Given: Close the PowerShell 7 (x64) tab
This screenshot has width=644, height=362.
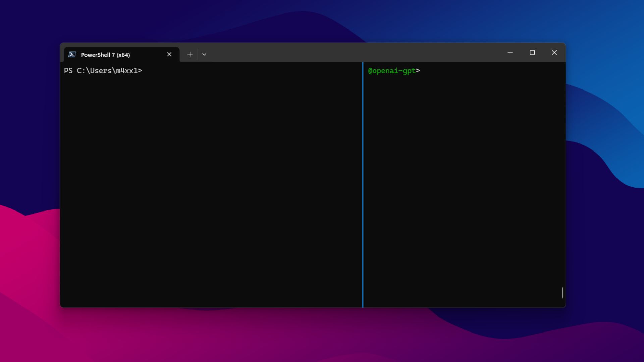Looking at the screenshot, I should tap(169, 54).
